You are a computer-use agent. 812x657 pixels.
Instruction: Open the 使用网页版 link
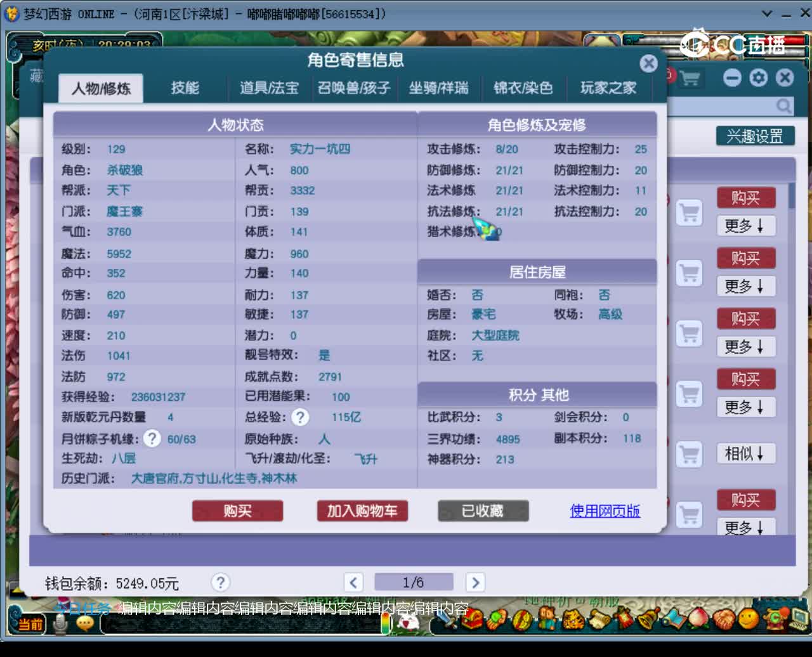605,511
